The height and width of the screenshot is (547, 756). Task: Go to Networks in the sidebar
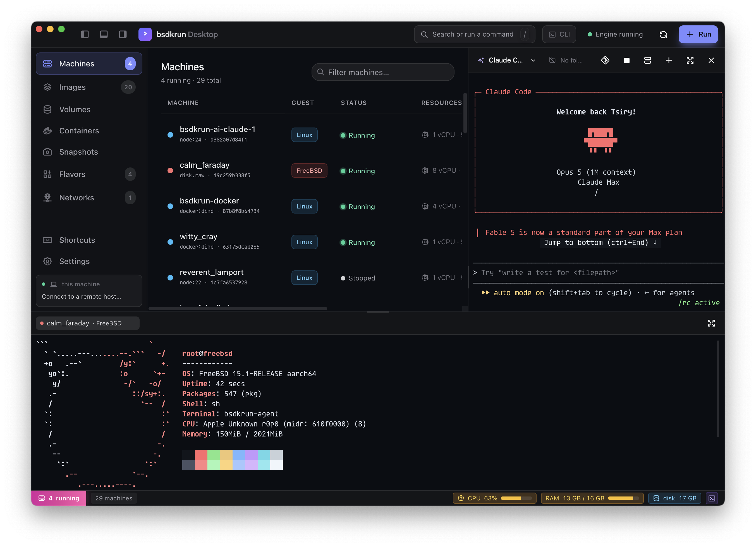pos(89,198)
